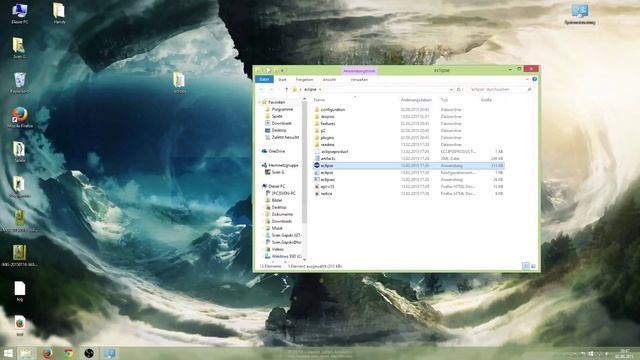Launch Firefox from the taskbar
This screenshot has height=360, width=640.
(47, 353)
